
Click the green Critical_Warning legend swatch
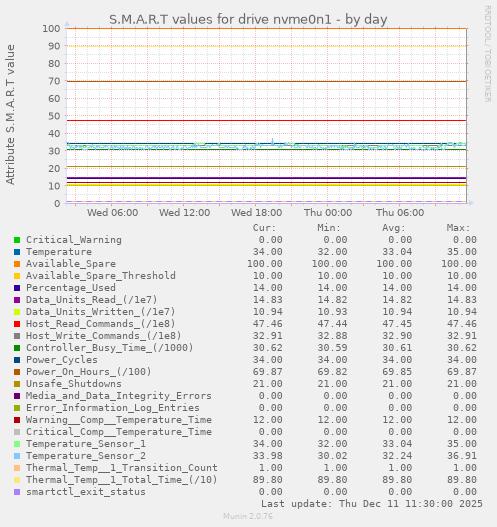17,240
